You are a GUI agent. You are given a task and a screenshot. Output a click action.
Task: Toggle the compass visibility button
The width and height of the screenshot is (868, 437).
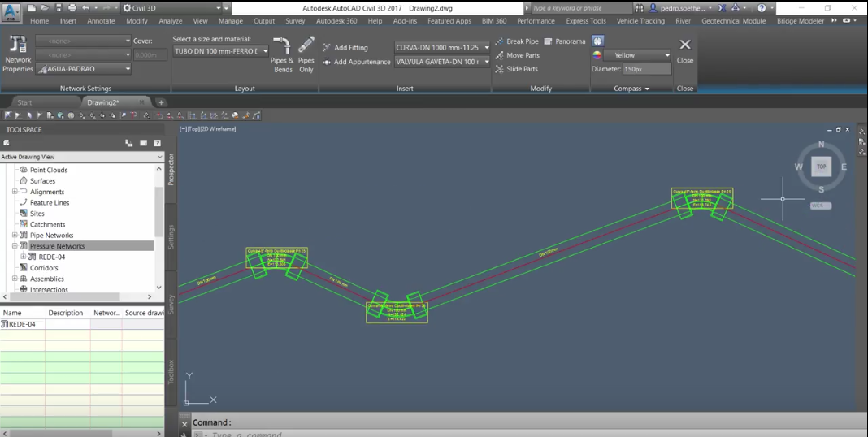(598, 41)
